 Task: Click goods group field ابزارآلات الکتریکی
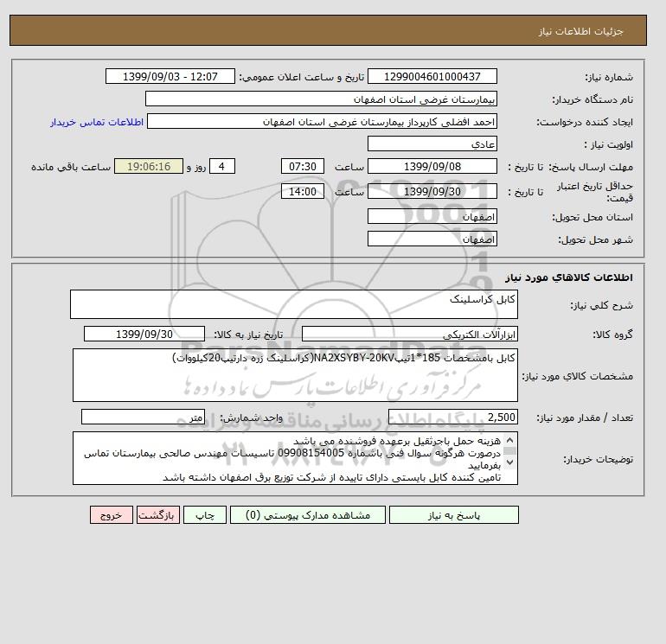[409, 334]
